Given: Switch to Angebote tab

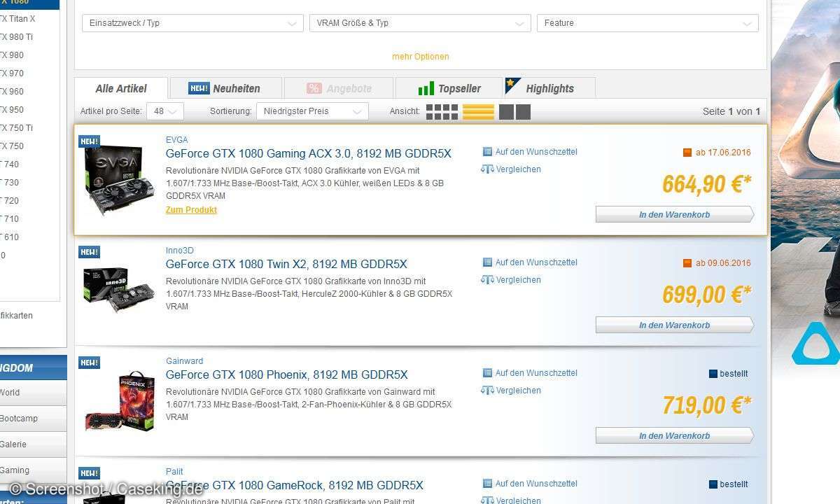Looking at the screenshot, I should point(339,88).
